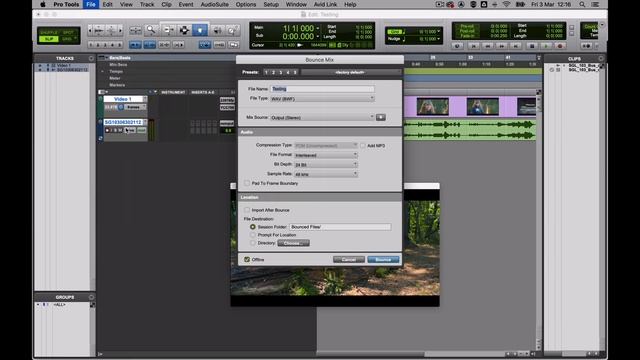This screenshot has width=640, height=360.
Task: Click the File Name input field
Action: click(322, 89)
